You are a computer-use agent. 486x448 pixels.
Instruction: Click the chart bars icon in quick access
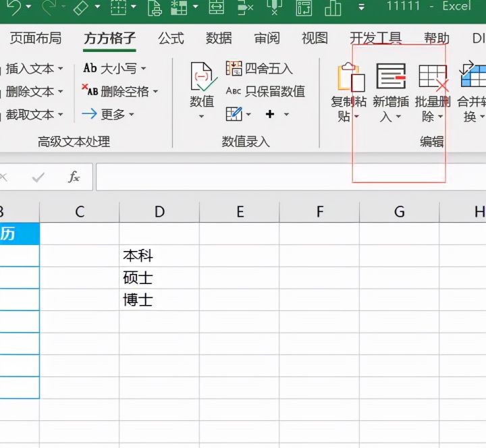333,7
